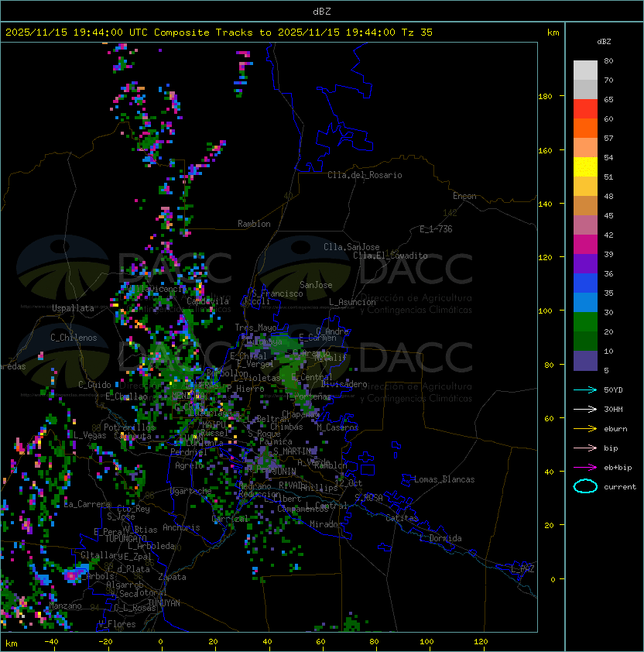Click the 'Clla.SanJose' place label
The height and width of the screenshot is (652, 644).
tap(351, 247)
